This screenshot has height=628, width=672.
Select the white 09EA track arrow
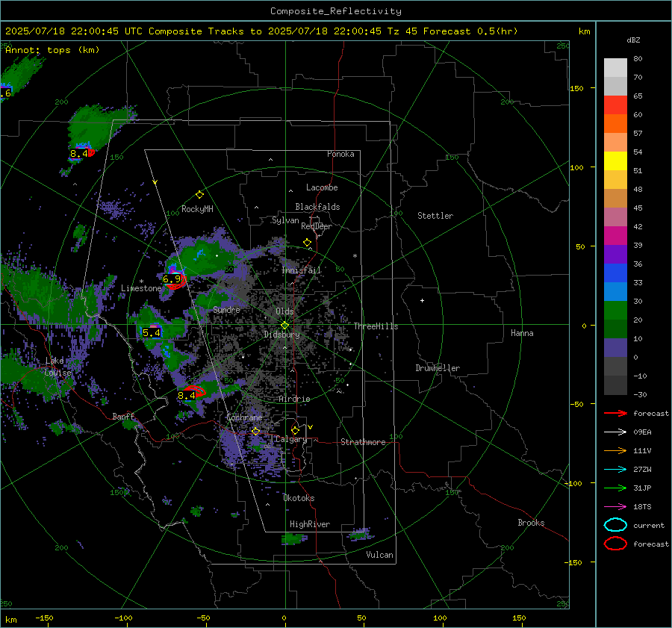coord(615,432)
